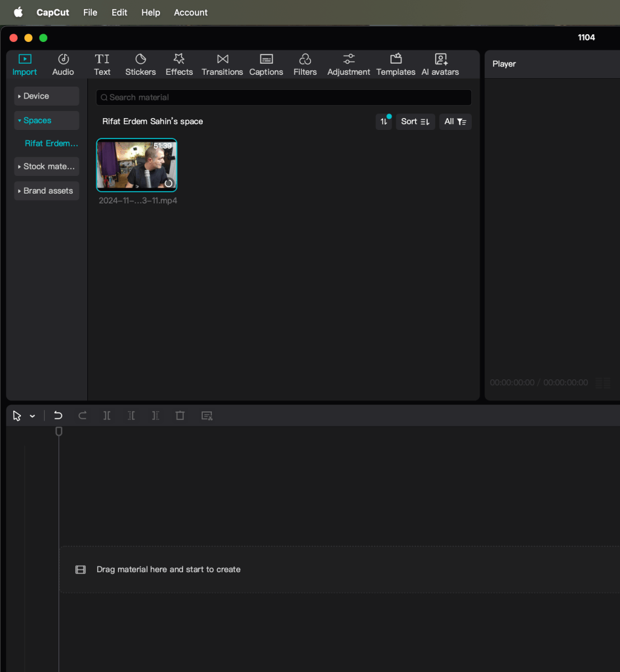Viewport: 620px width, 672px height.
Task: Open the Import panel
Action: pos(24,65)
